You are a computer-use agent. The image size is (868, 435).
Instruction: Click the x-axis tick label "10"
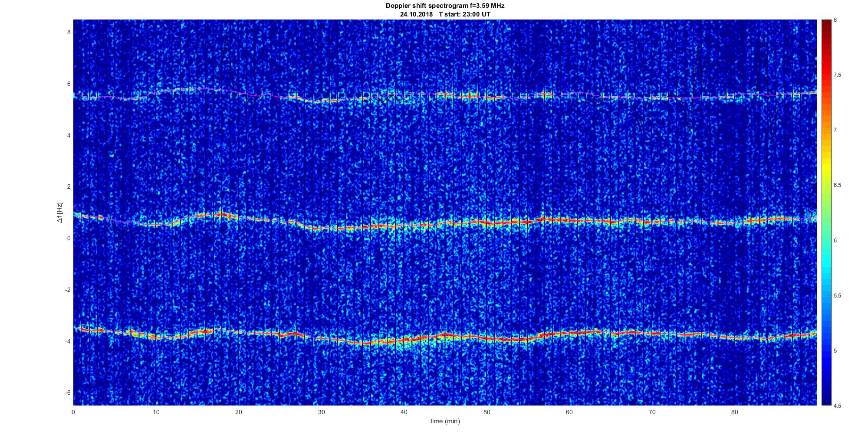[156, 412]
